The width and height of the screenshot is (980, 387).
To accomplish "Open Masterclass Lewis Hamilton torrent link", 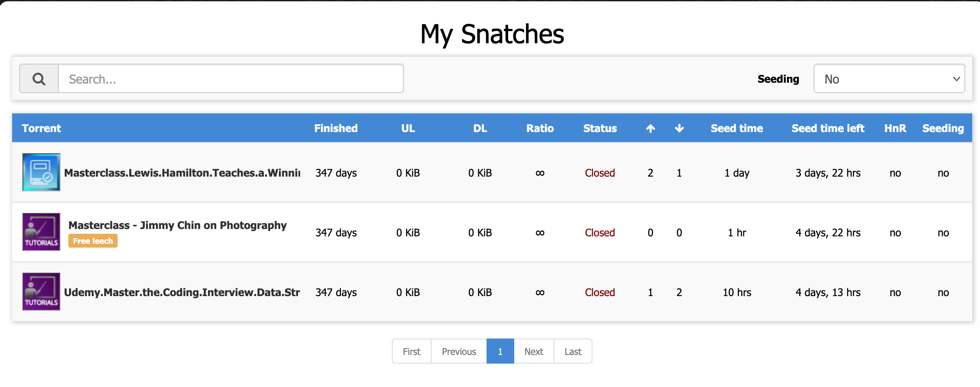I will 182,173.
